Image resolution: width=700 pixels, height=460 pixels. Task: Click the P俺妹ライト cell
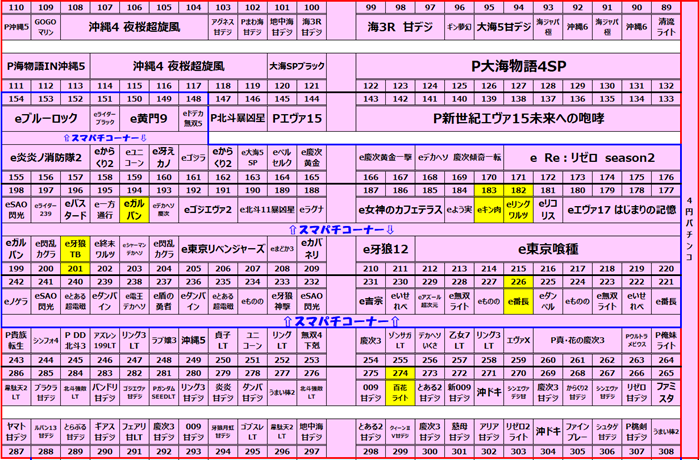point(666,340)
